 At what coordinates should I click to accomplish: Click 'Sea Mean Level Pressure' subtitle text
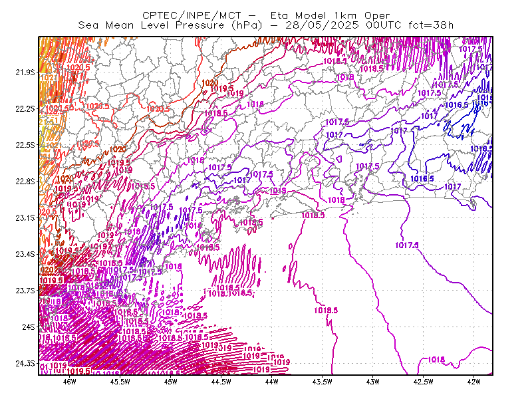tap(152, 25)
